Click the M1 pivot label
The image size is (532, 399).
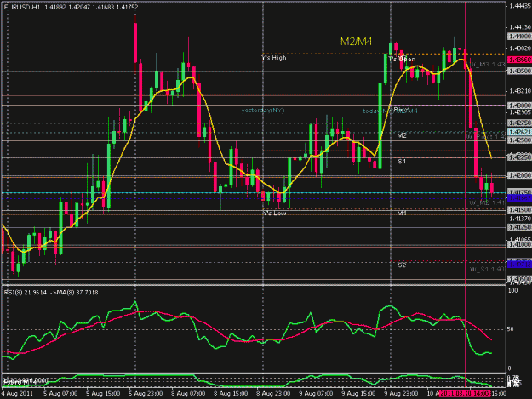click(402, 214)
